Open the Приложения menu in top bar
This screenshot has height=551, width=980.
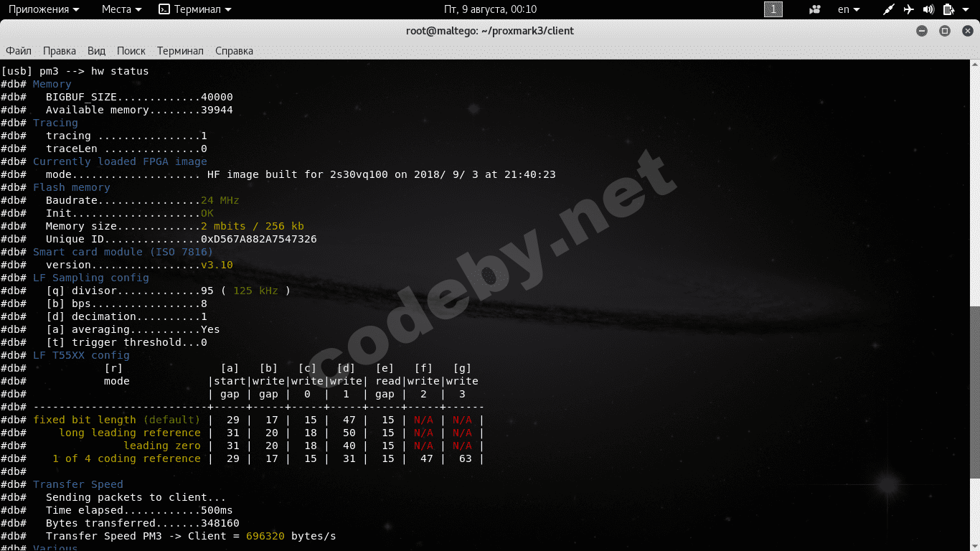(x=44, y=9)
